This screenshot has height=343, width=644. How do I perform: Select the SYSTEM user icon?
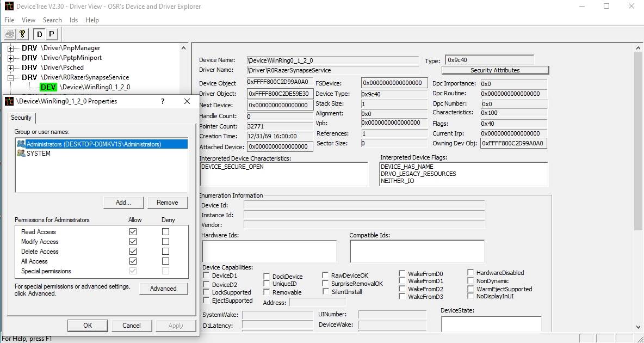21,154
